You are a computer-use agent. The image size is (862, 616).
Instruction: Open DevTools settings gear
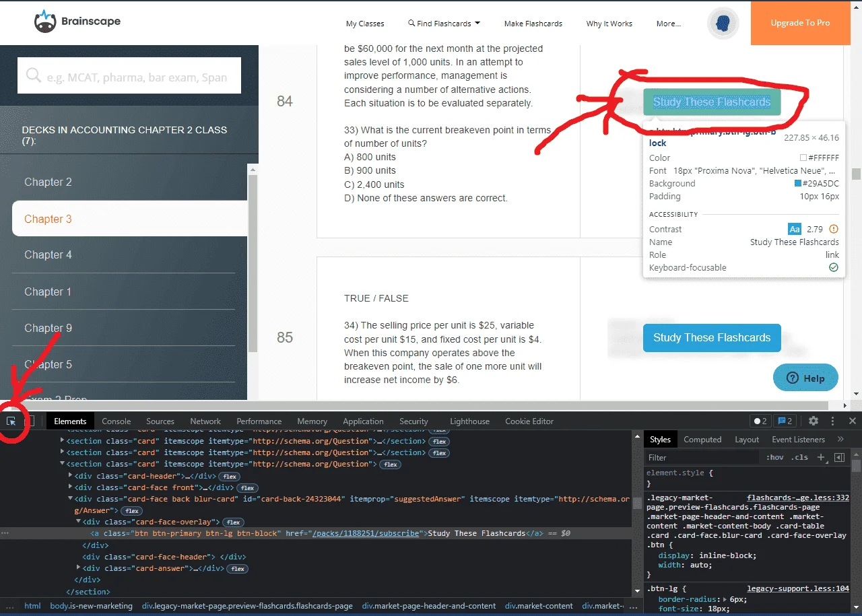coord(814,421)
